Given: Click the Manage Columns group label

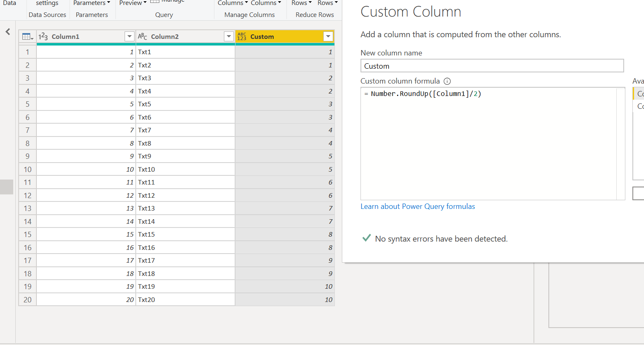Looking at the screenshot, I should pos(250,15).
